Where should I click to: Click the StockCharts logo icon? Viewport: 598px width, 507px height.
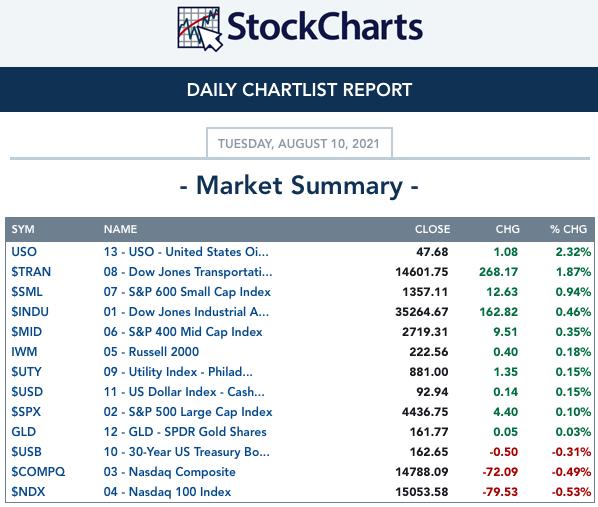point(200,29)
